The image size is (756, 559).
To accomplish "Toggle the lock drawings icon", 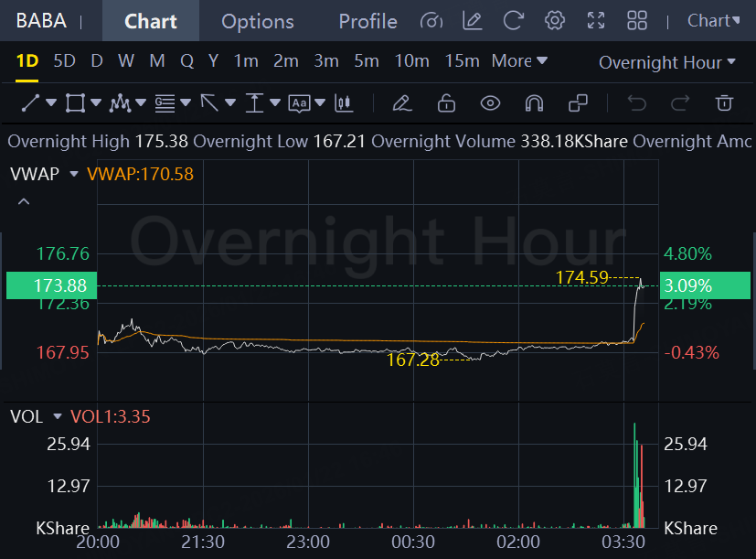I will click(x=446, y=102).
